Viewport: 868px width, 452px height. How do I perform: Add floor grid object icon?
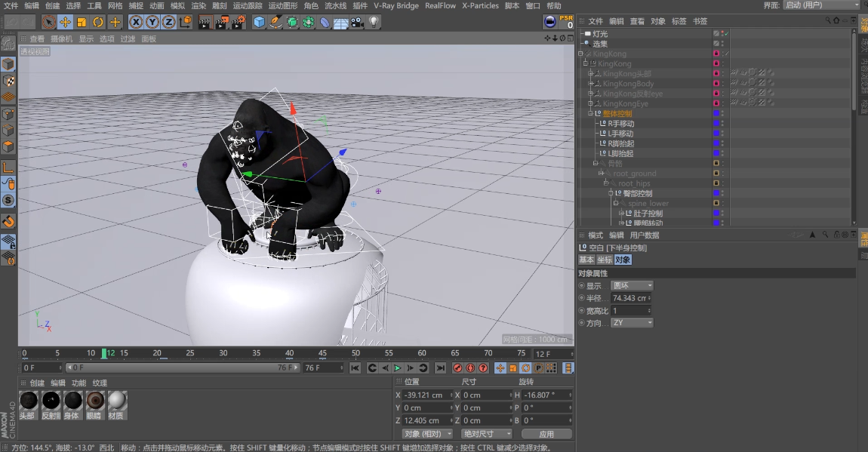(340, 22)
